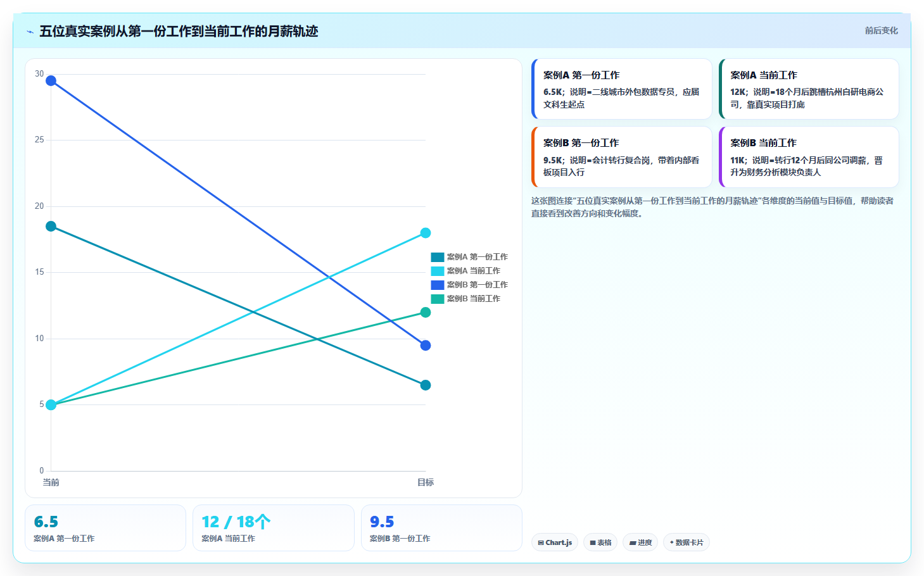
Task: Click the cyan end point at 18
Action: (x=426, y=233)
